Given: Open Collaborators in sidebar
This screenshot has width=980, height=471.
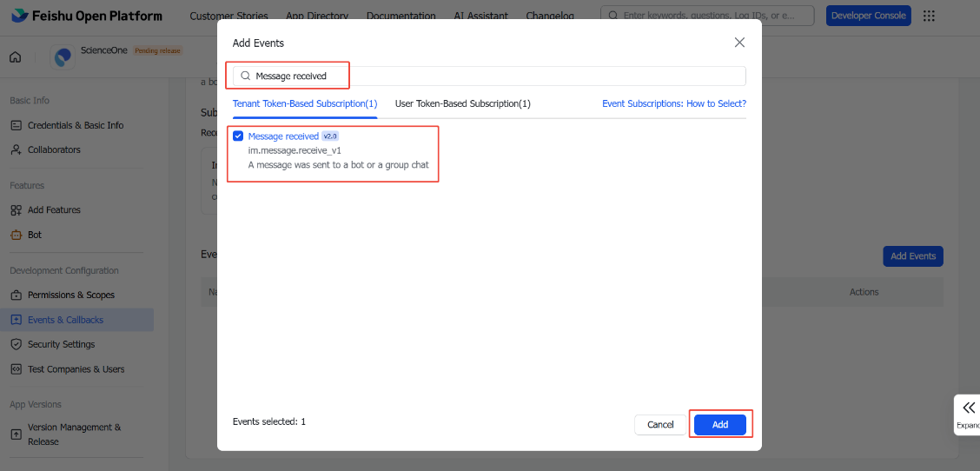Looking at the screenshot, I should (54, 150).
